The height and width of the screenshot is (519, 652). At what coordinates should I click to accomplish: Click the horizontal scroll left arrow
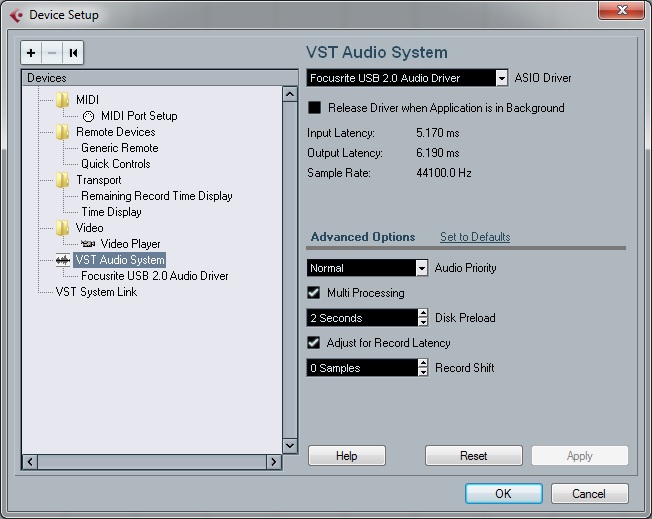click(30, 462)
